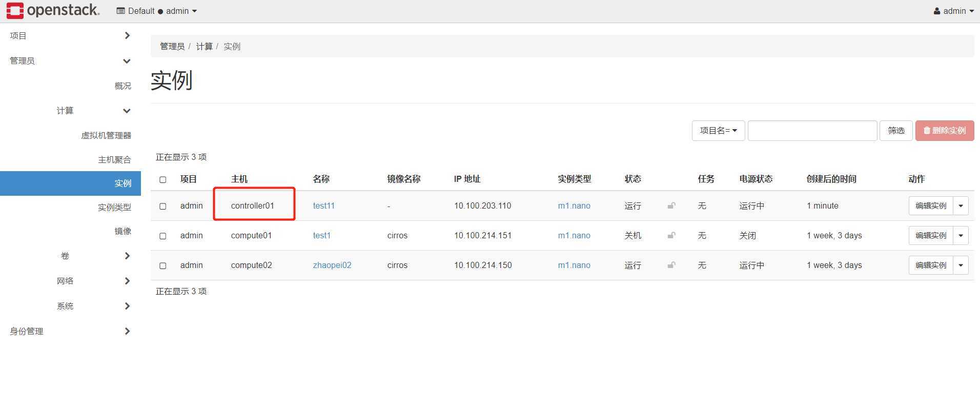Click host cell compute01
The image size is (980, 412).
[251, 235]
